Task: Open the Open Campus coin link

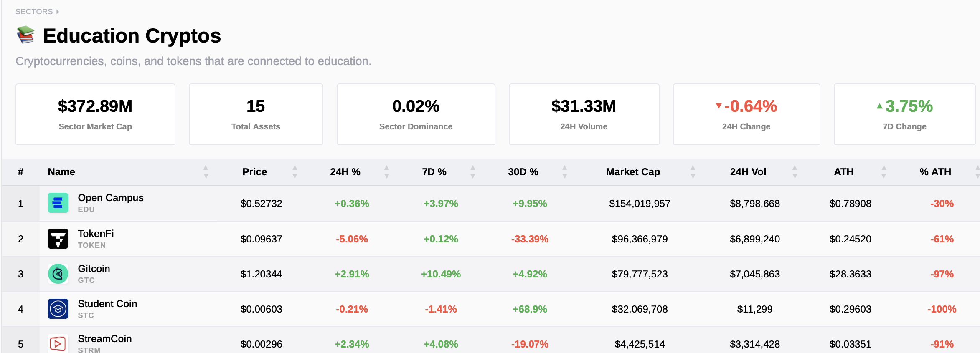Action: coord(111,198)
